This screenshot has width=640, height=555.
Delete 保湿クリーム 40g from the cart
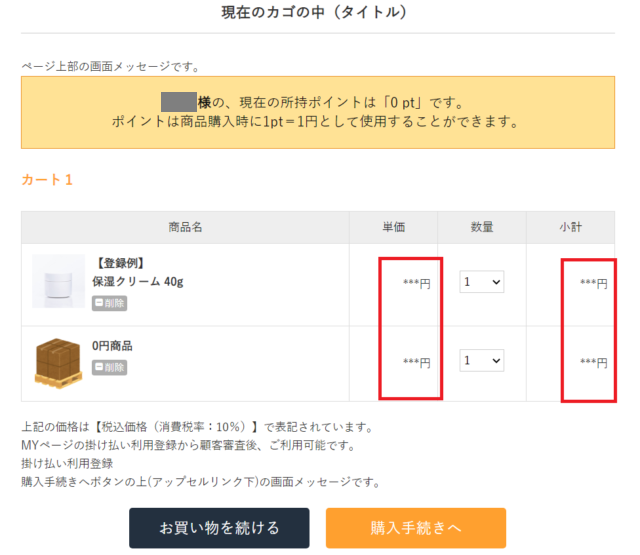tap(109, 304)
